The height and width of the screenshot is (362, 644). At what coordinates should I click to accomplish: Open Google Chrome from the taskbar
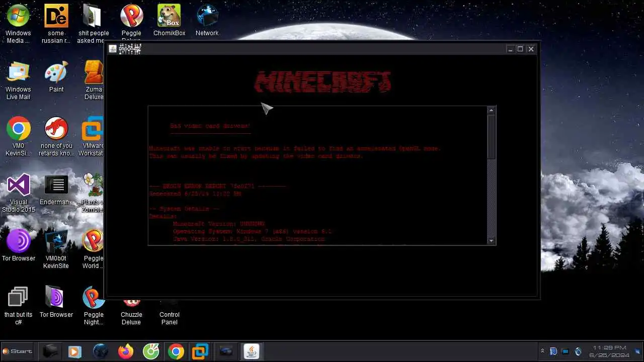tap(176, 351)
